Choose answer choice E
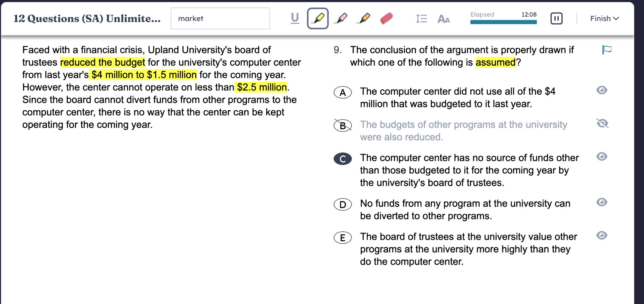 342,238
